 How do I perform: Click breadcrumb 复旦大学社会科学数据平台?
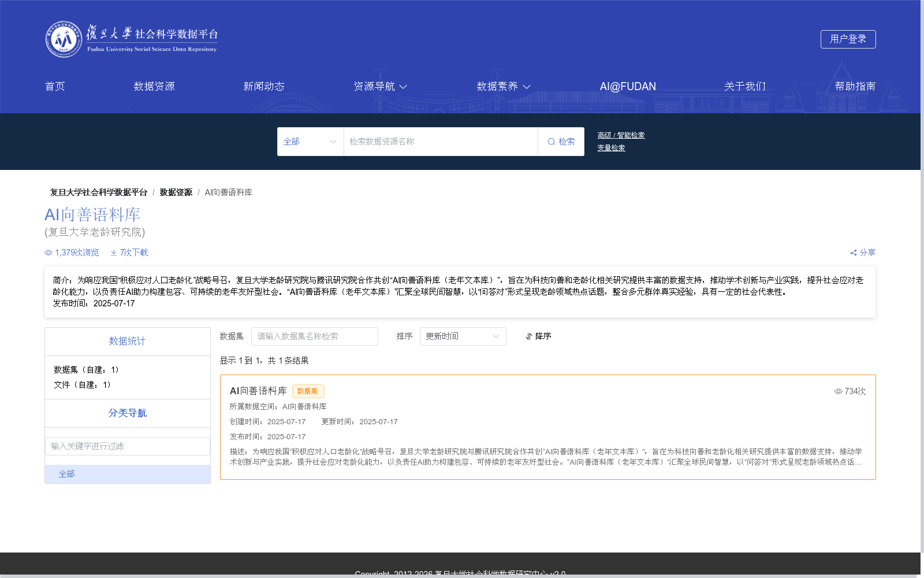(98, 192)
